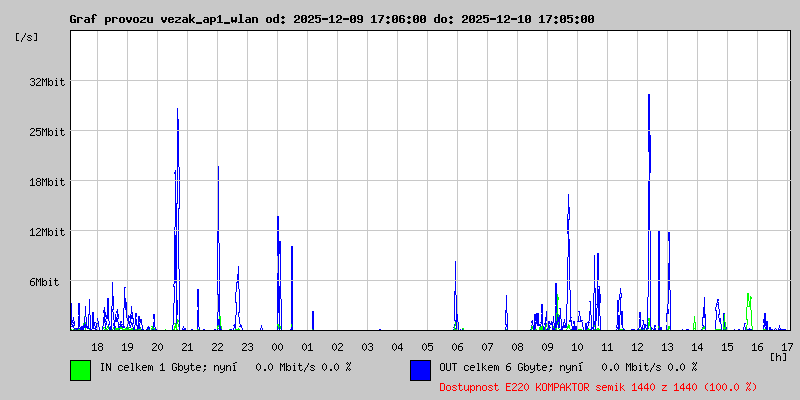The image size is (800, 400).
Task: Click the 18Mbit y-axis label
Action: (46, 182)
